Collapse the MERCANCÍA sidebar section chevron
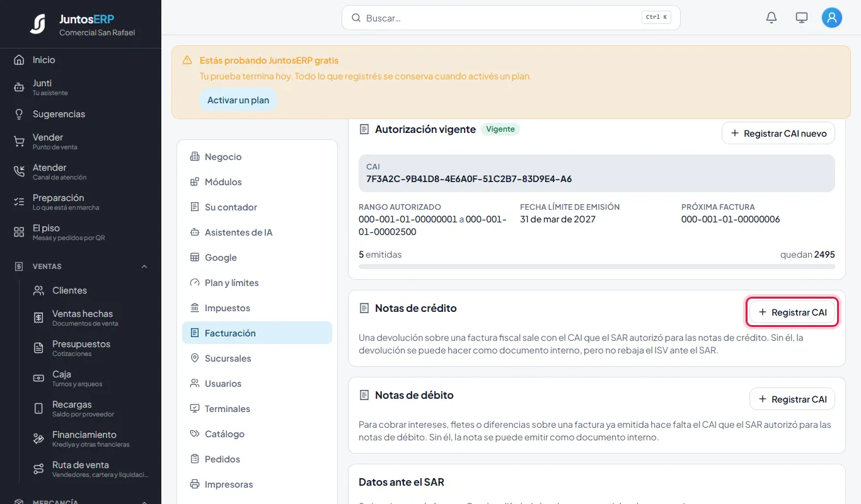861x504 pixels. (144, 502)
